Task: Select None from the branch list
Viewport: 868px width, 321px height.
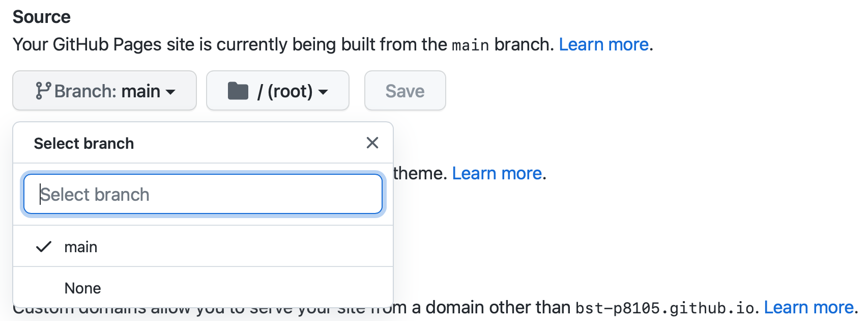Action: click(x=82, y=288)
